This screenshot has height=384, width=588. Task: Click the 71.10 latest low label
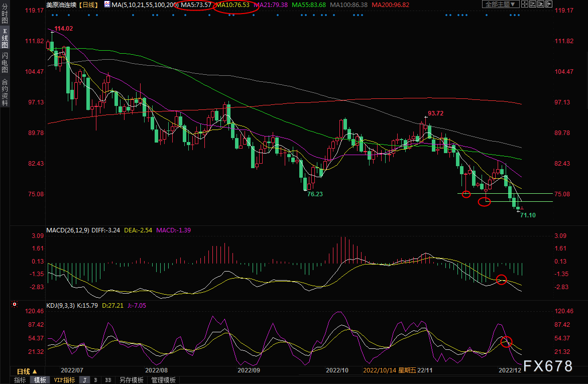tap(528, 215)
